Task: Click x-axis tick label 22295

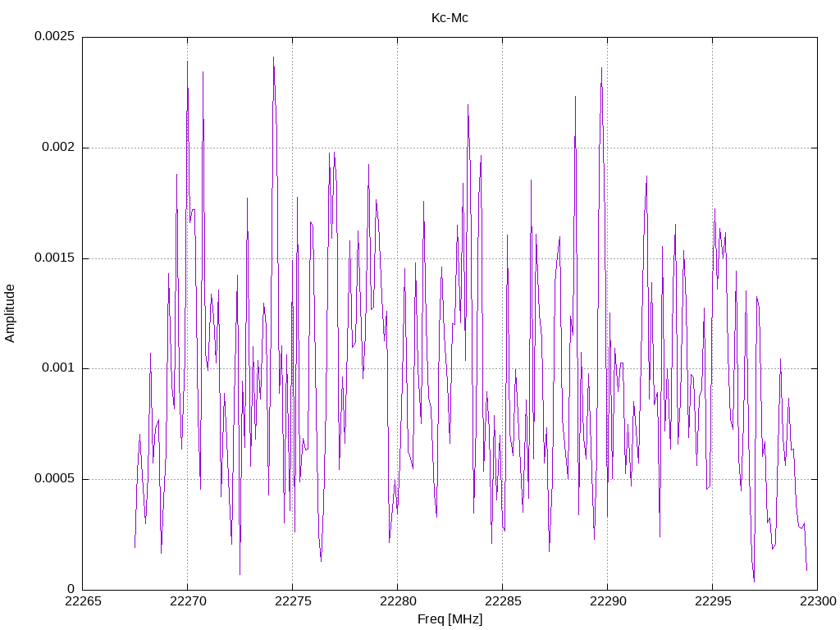Action: [x=713, y=601]
